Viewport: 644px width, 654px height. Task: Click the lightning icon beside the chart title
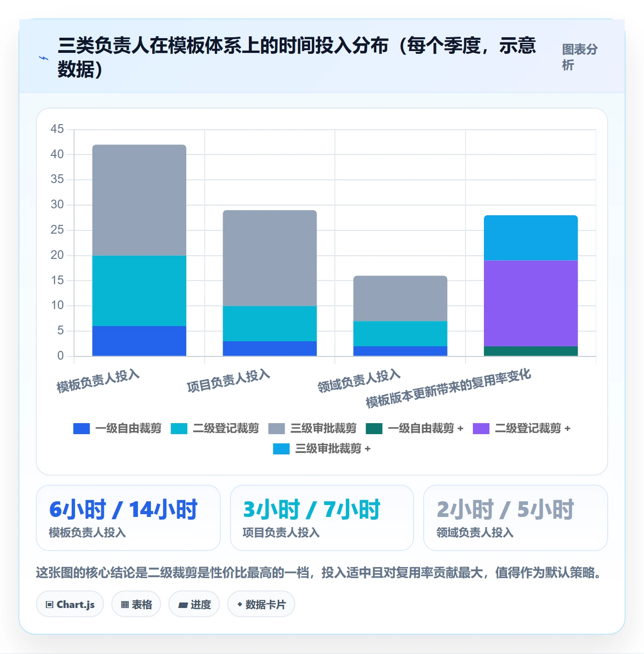pos(43,58)
